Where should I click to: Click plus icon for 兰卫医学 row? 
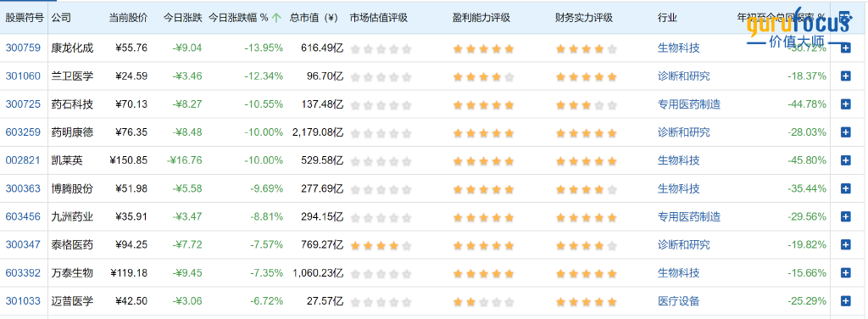coord(845,76)
